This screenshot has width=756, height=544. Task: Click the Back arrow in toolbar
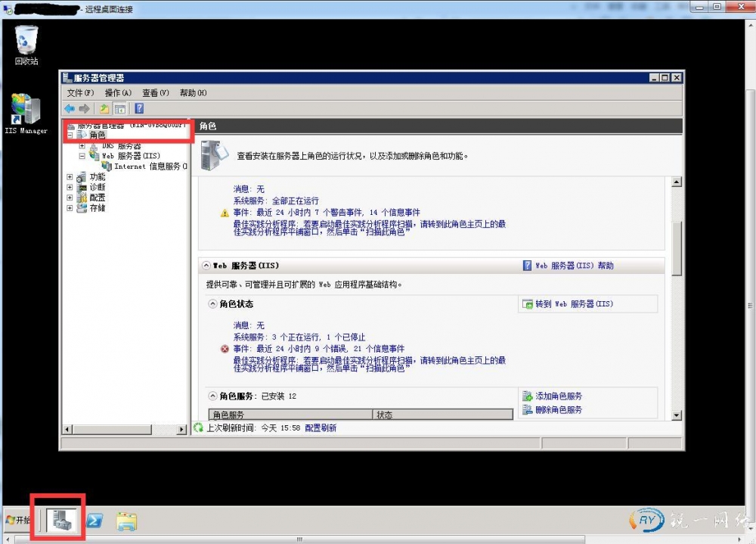(70, 108)
